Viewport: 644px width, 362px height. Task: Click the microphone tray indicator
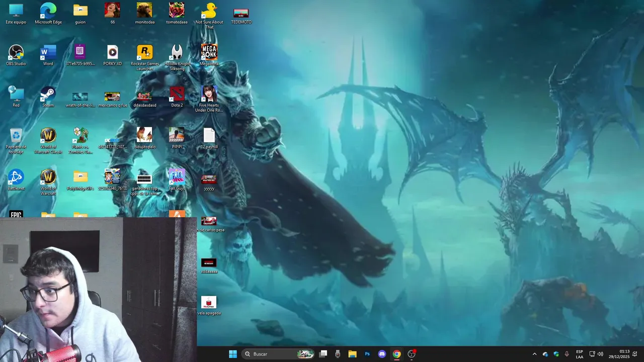coord(567,354)
